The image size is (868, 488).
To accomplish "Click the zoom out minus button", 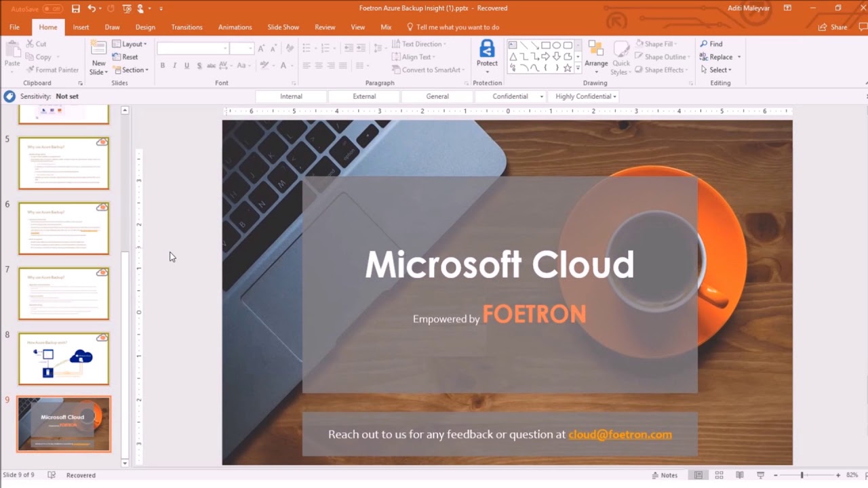I will pos(776,475).
